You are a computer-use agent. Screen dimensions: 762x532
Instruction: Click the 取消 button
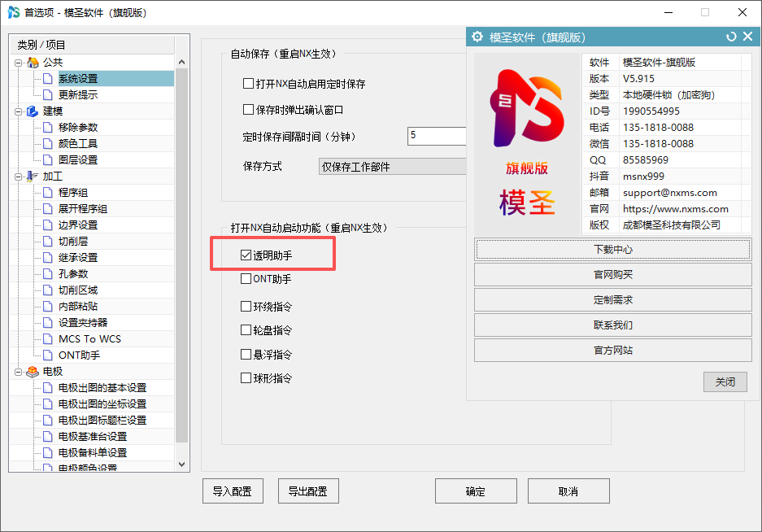pyautogui.click(x=568, y=491)
